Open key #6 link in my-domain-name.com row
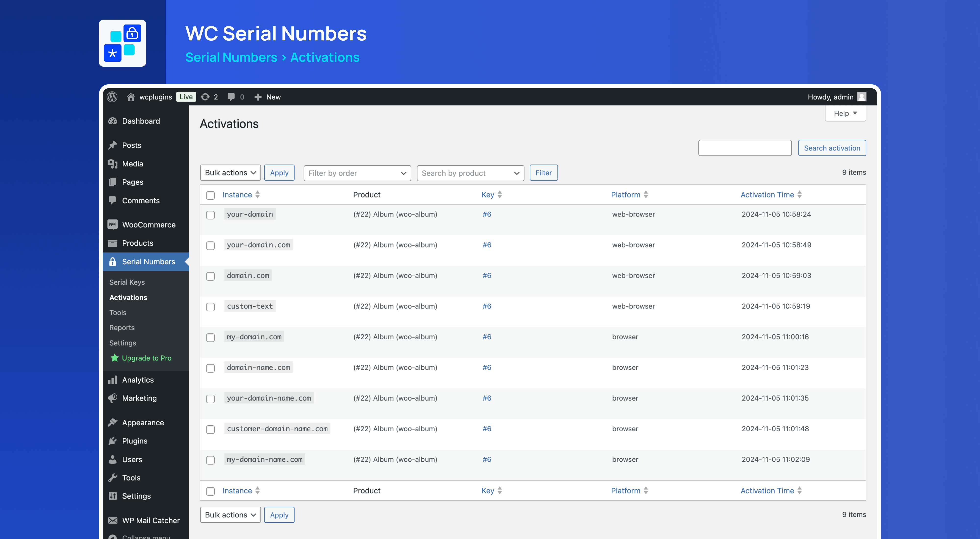This screenshot has width=980, height=539. pyautogui.click(x=487, y=459)
